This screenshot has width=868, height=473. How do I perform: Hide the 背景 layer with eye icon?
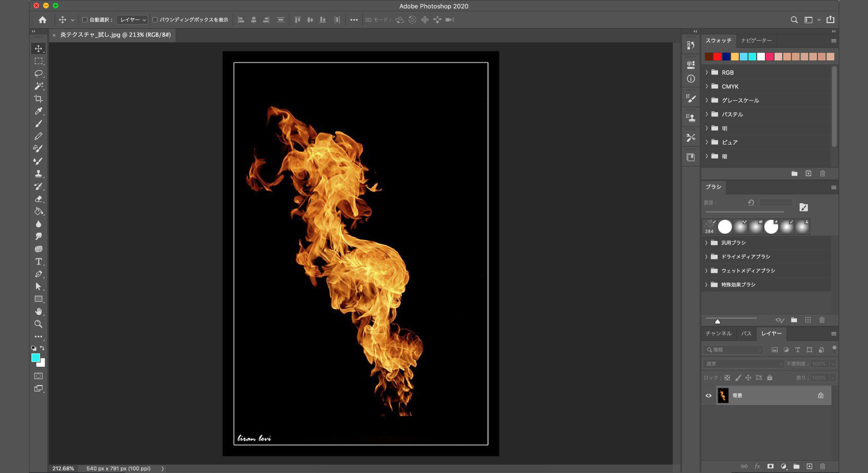(708, 395)
